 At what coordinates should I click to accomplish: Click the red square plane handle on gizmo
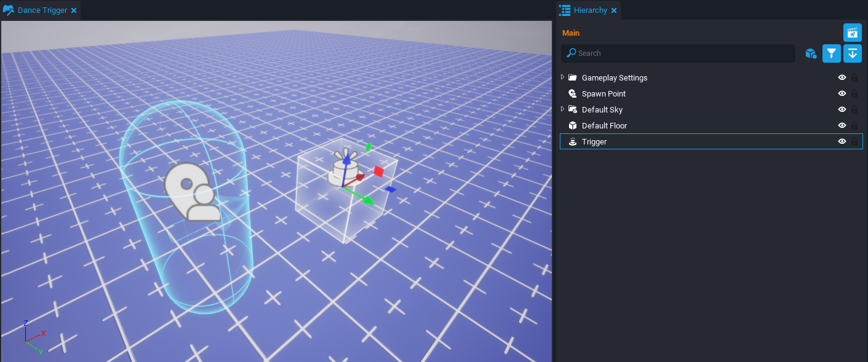pos(379,171)
